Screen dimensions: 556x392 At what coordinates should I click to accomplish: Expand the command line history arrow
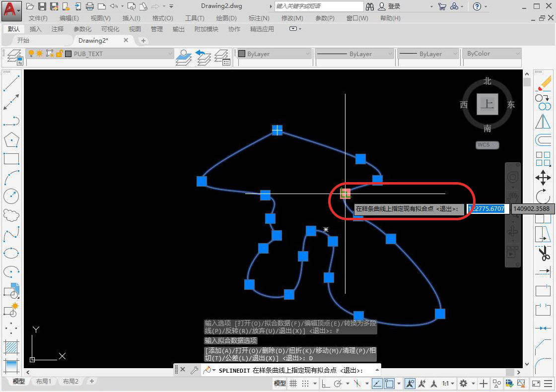[x=377, y=370]
